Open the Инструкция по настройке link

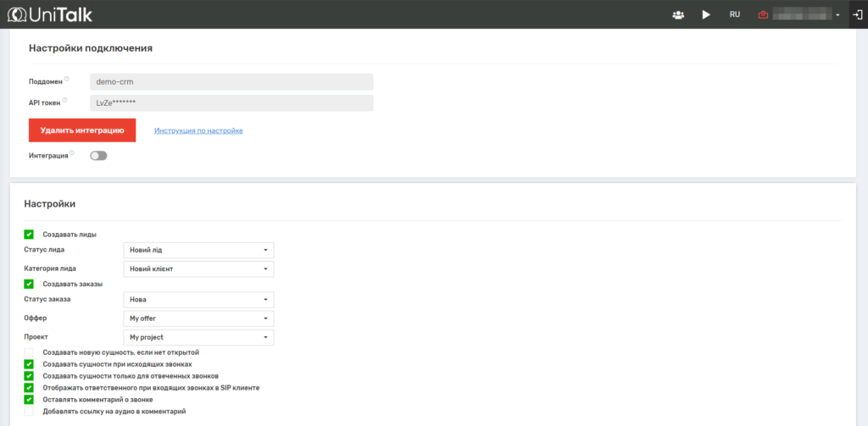tap(198, 130)
